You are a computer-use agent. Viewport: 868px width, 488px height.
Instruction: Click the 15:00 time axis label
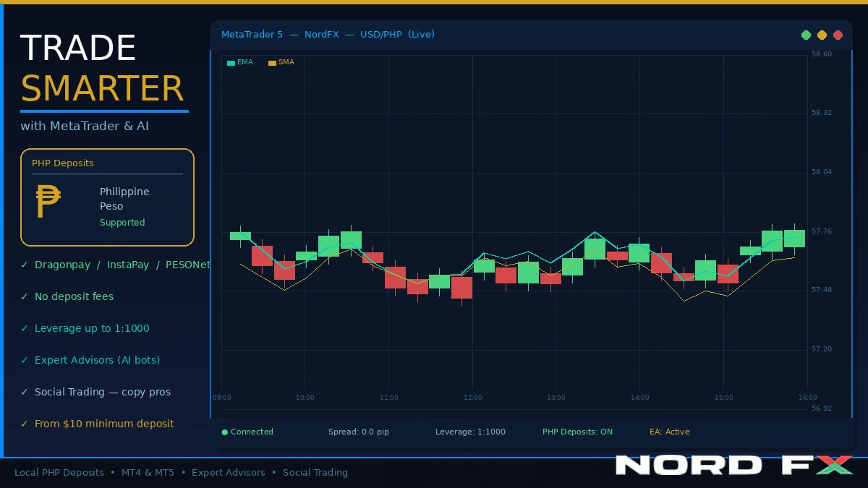[724, 398]
